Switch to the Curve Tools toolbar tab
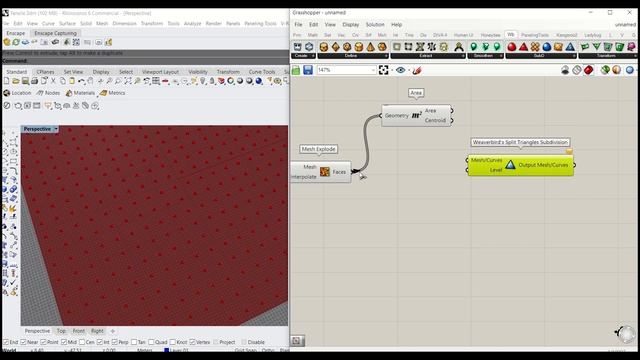640x360 pixels. tap(262, 72)
